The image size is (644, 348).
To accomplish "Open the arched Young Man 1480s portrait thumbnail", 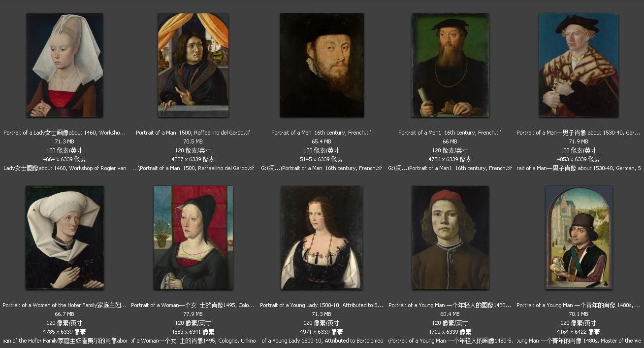I will (x=579, y=238).
